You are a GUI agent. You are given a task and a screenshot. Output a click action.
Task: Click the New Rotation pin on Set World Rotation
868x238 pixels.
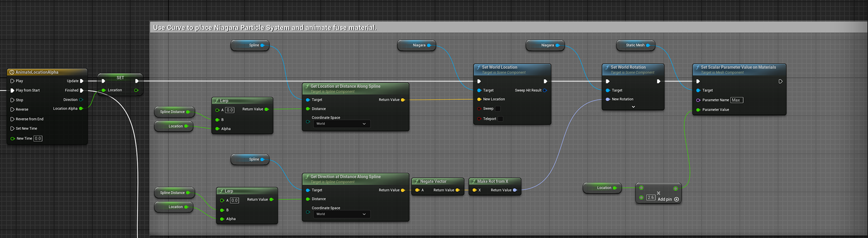click(x=608, y=99)
